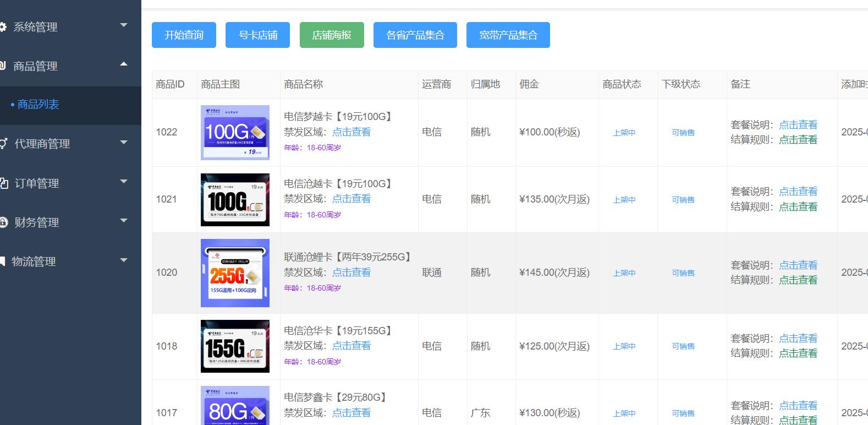Viewport: 868px width, 425px height.
Task: Click the 宽带产品集合 button
Action: [508, 35]
